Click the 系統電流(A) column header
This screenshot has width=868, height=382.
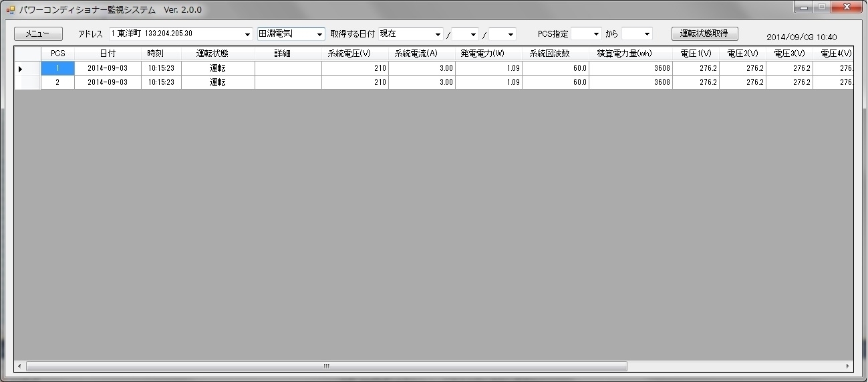[422, 54]
